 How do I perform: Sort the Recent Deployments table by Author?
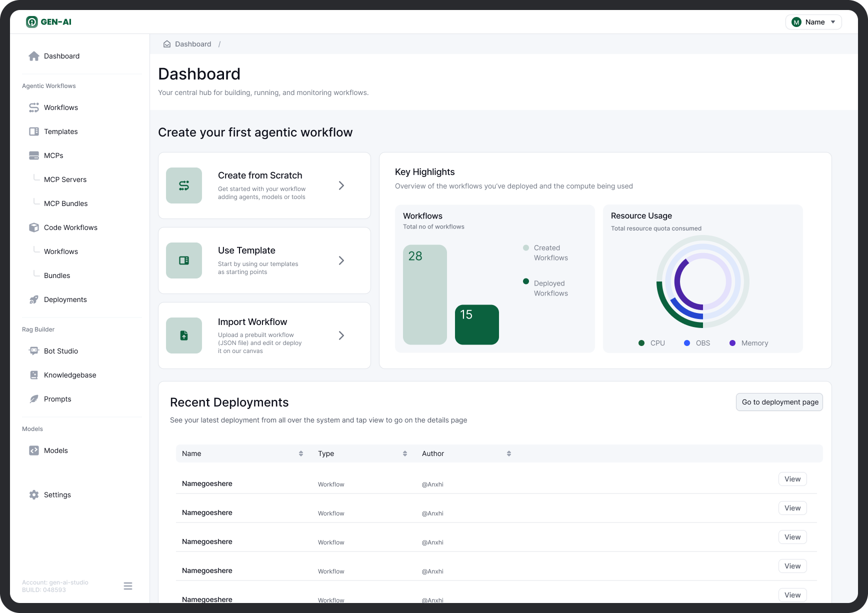[509, 453]
